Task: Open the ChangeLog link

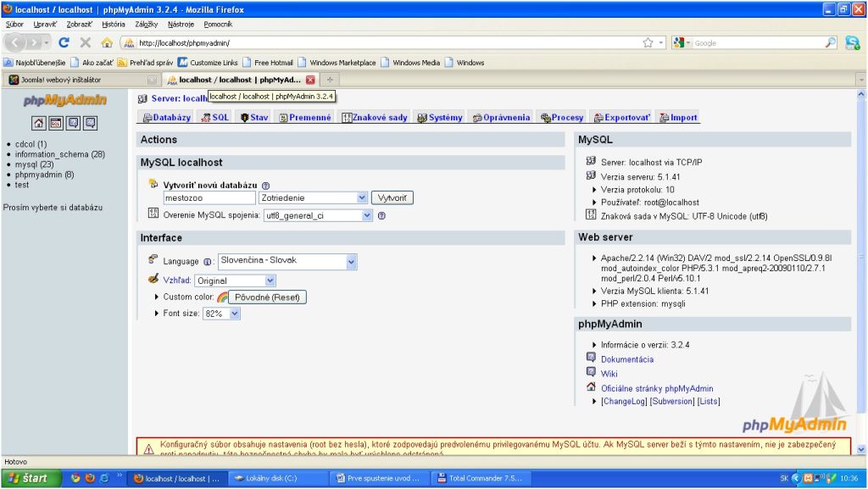Action: pyautogui.click(x=624, y=402)
